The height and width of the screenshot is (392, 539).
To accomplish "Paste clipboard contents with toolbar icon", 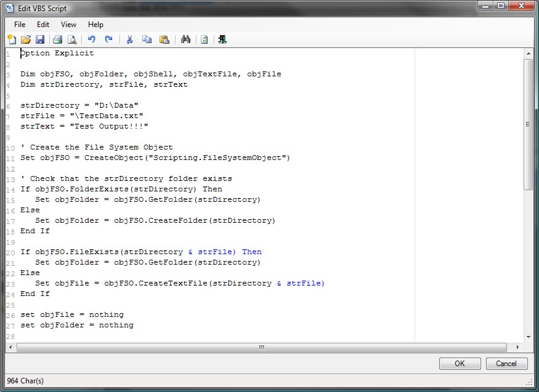I will [164, 39].
